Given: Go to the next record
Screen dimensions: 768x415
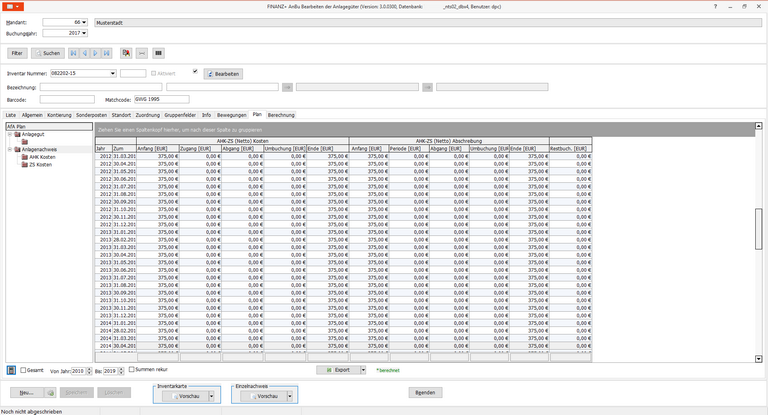Looking at the screenshot, I should (x=96, y=53).
